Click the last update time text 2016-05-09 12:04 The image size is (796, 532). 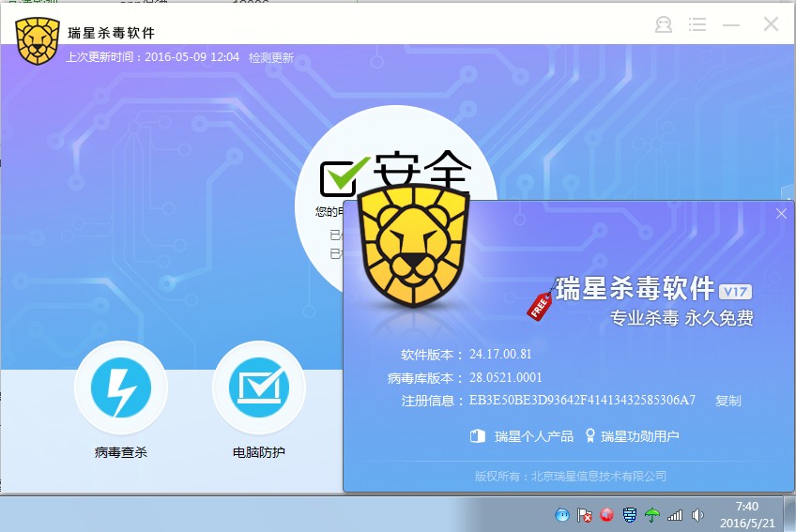(191, 57)
